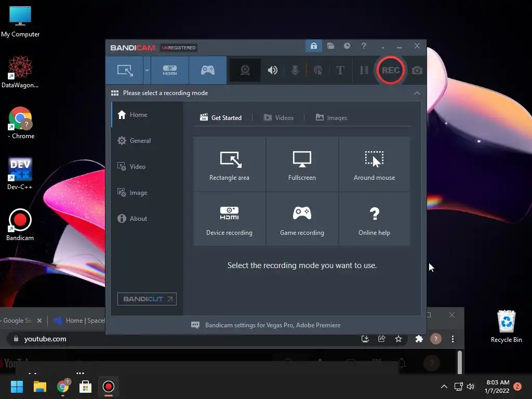Switch to the Images tab
Image resolution: width=532 pixels, height=399 pixels.
(x=331, y=118)
